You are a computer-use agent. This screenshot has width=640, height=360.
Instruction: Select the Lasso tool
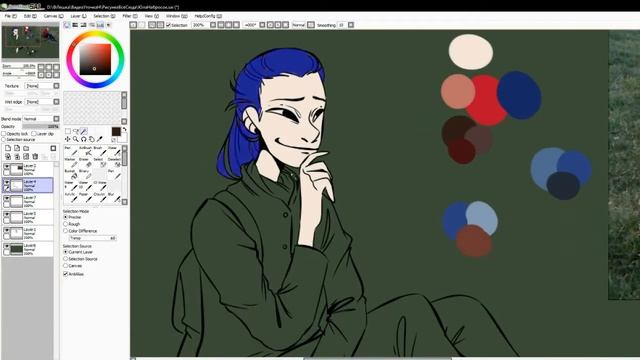point(76,131)
